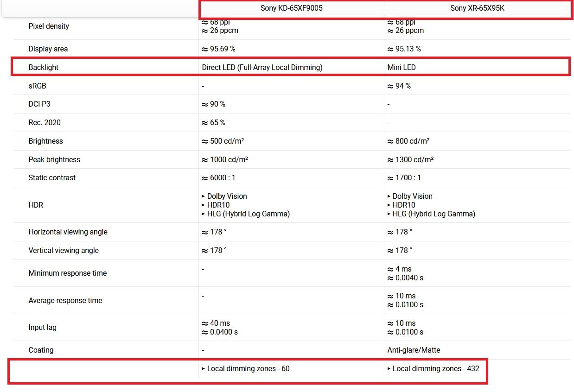Click the Mini LED backlight cell
The height and width of the screenshot is (392, 574).
402,67
